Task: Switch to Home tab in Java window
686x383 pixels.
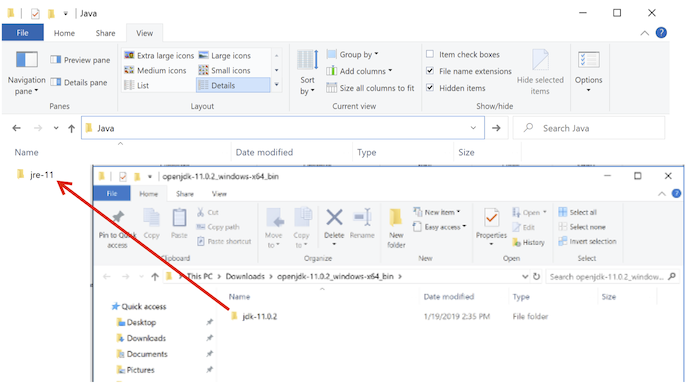Action: 64,33
